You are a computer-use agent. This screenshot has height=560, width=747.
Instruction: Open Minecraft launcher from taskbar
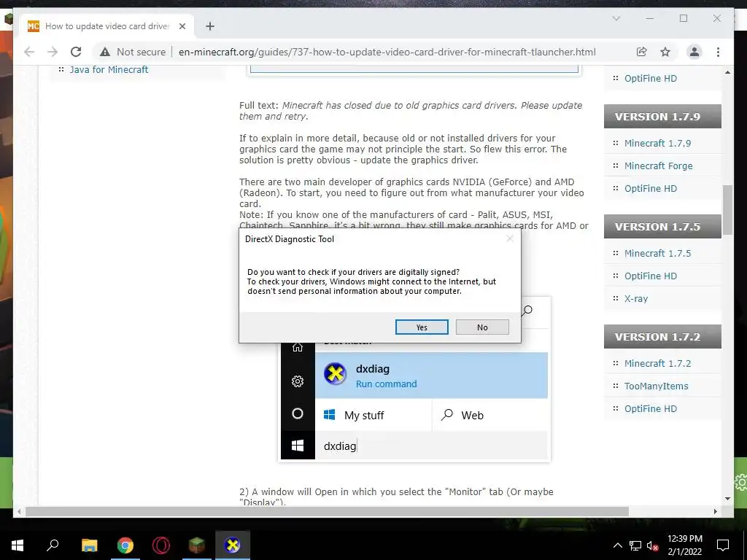point(197,545)
